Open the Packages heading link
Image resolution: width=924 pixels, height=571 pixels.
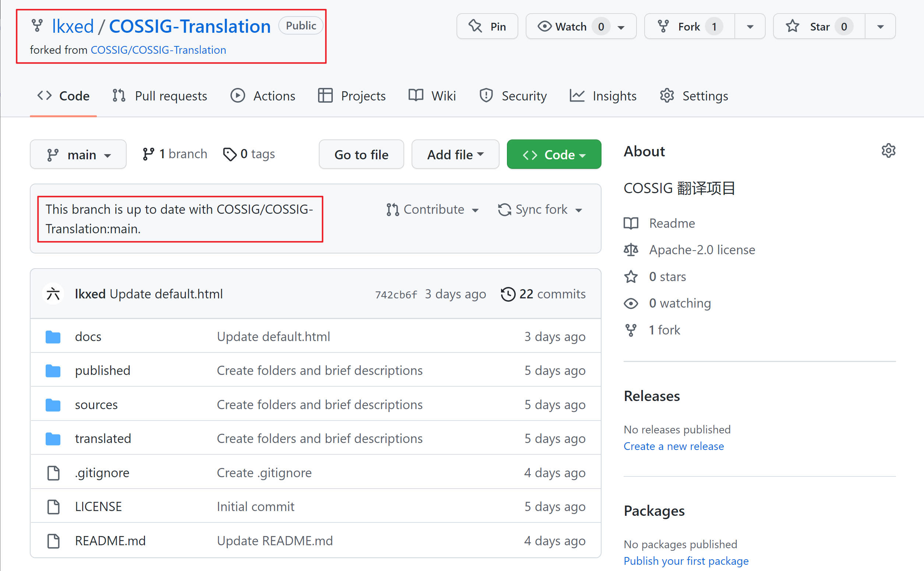click(654, 511)
